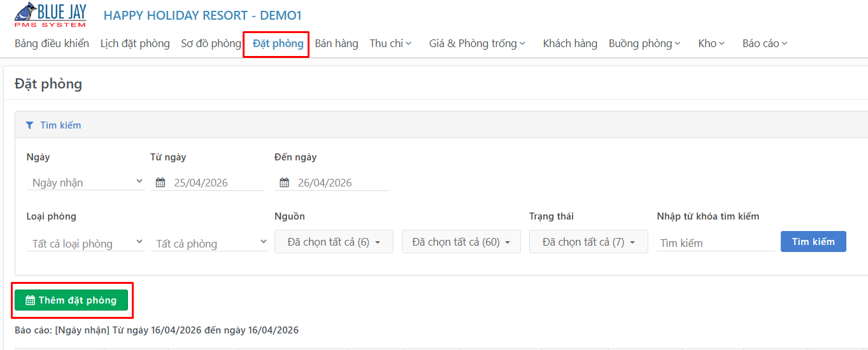Click the filter funnel icon beside Tìm kiếm

pyautogui.click(x=29, y=125)
